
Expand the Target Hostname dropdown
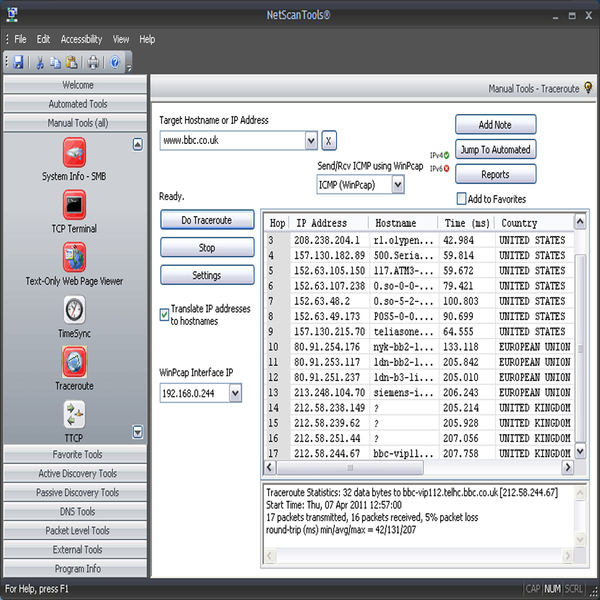pos(311,140)
